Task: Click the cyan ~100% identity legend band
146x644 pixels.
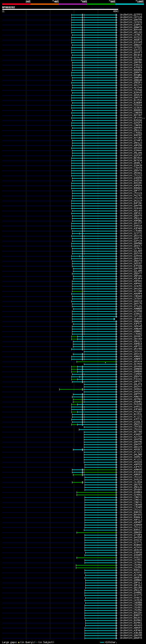Action: point(130,4)
